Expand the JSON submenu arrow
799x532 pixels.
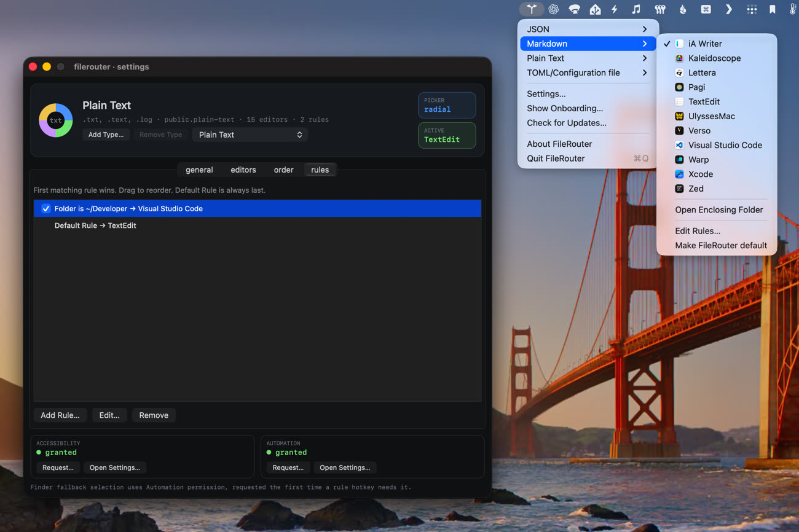(644, 29)
